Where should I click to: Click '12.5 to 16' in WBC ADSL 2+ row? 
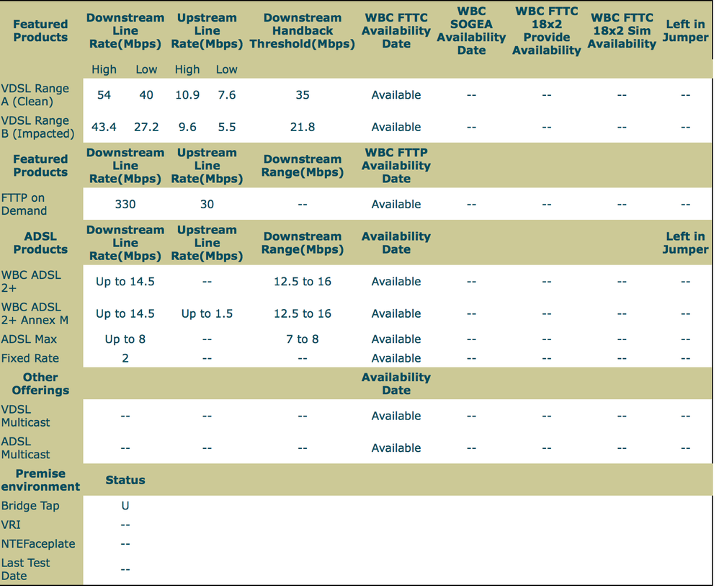[303, 282]
